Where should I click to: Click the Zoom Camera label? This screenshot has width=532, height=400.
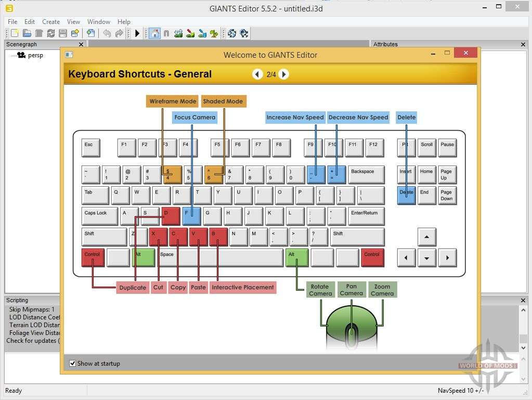[382, 290]
